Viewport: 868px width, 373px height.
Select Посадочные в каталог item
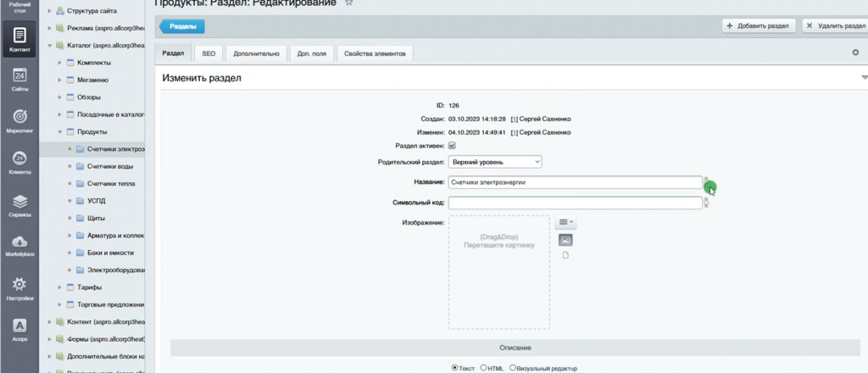[x=111, y=114]
